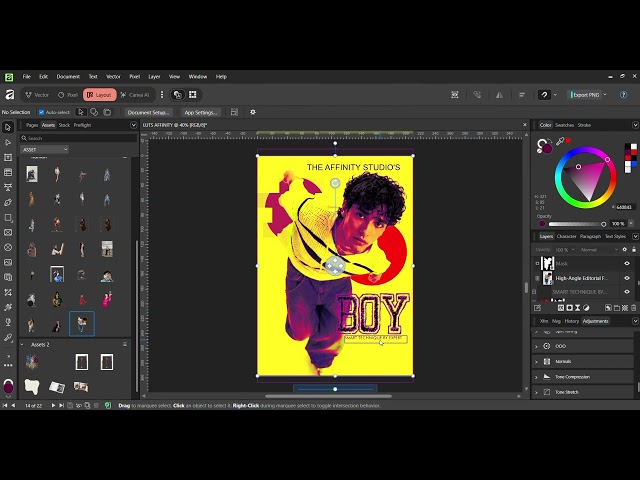Open the Document menu
This screenshot has height=480, width=640.
pyautogui.click(x=68, y=76)
